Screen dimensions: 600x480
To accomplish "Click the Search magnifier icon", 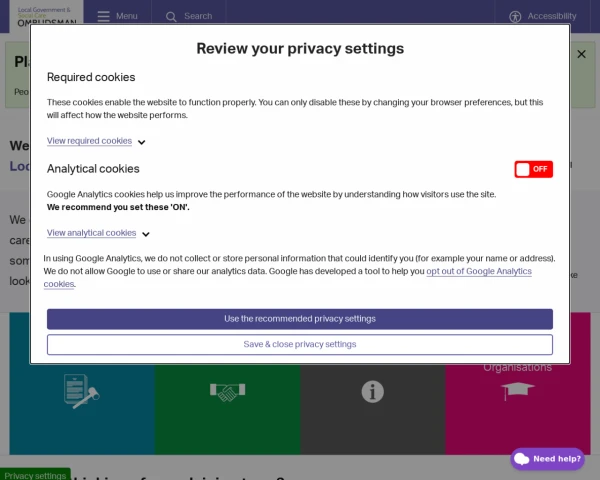I will click(171, 16).
